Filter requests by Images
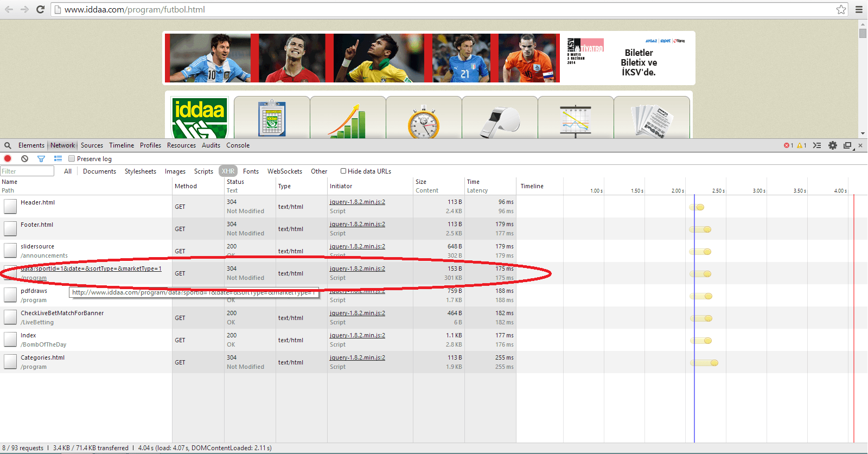Viewport: 868px width, 454px height. pyautogui.click(x=175, y=171)
